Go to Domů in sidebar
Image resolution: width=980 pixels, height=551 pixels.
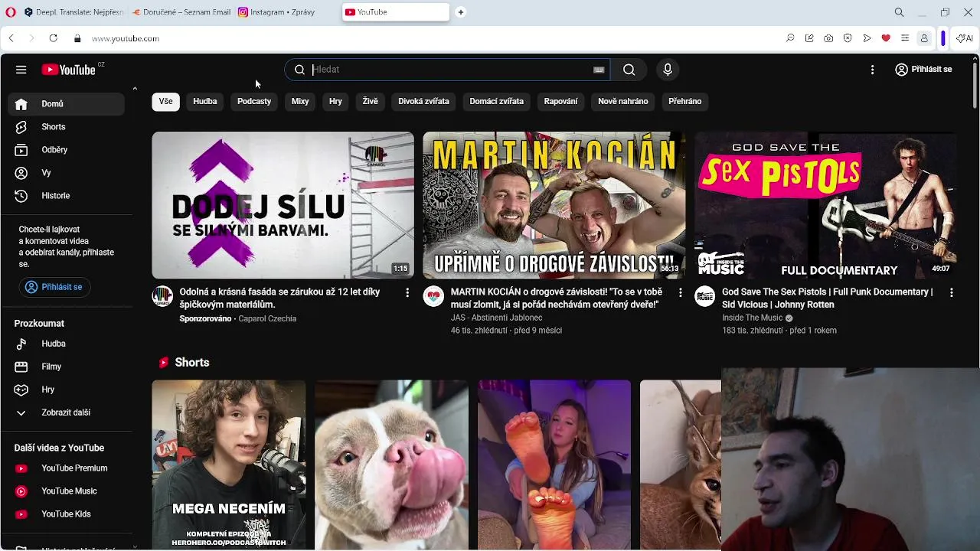(66, 104)
